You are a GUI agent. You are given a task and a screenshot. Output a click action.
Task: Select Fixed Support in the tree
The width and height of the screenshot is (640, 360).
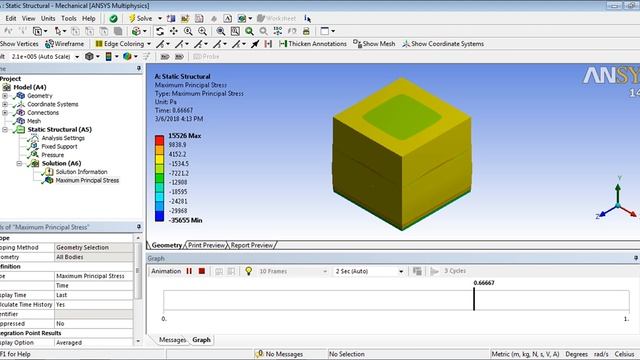(59, 147)
